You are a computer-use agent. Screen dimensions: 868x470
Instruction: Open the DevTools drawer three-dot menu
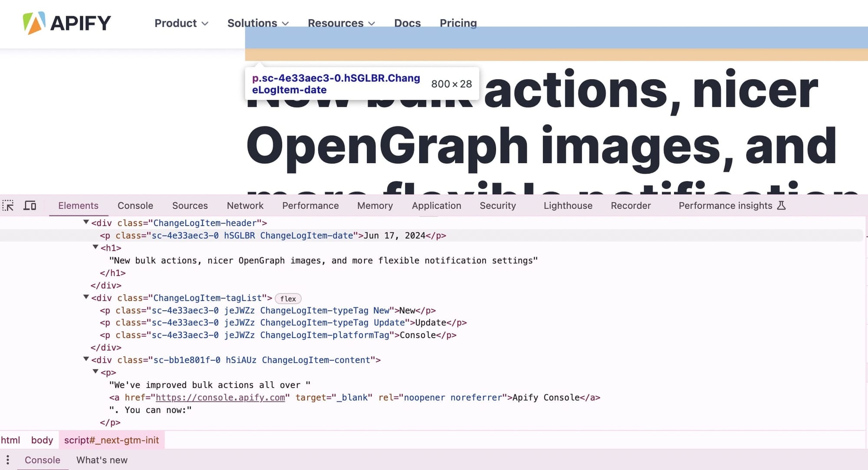8,460
